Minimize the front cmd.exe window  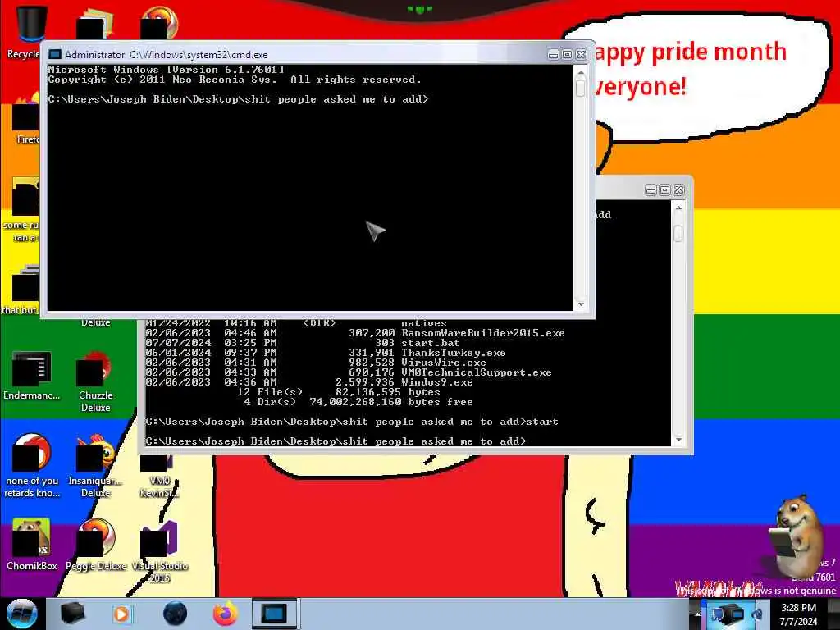coord(554,55)
